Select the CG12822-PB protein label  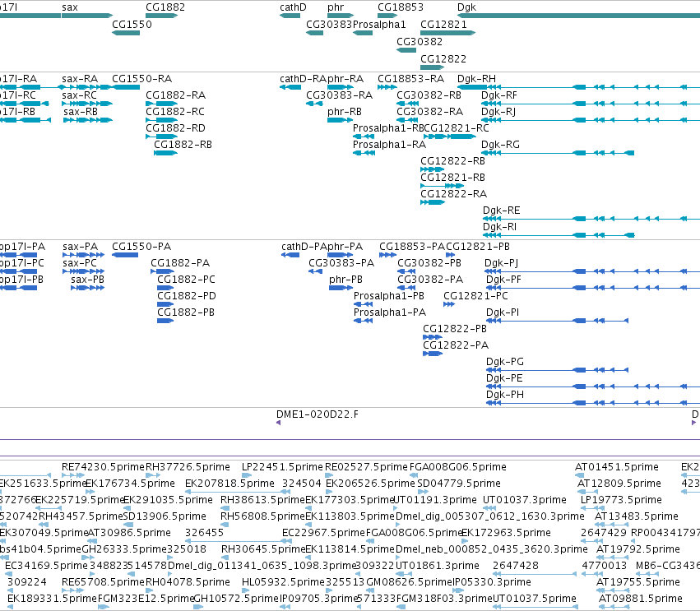[x=455, y=329]
